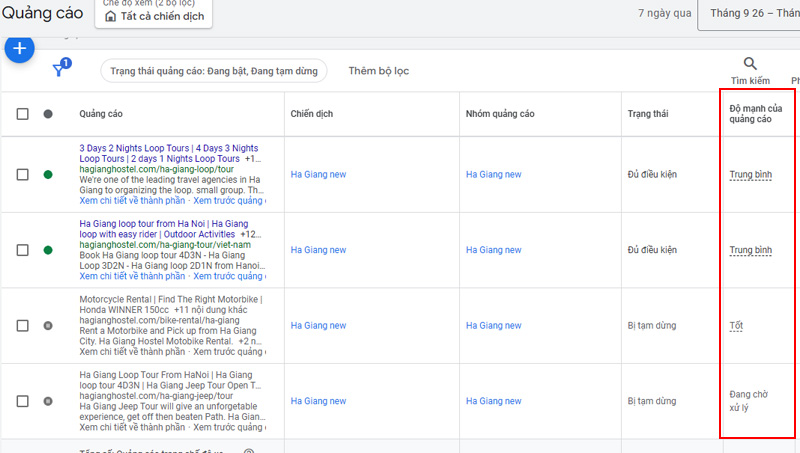Image resolution: width=800 pixels, height=453 pixels.
Task: Click 'Xem chi tiết về thành phần' for Motorcycle Rental
Action: pyautogui.click(x=128, y=352)
